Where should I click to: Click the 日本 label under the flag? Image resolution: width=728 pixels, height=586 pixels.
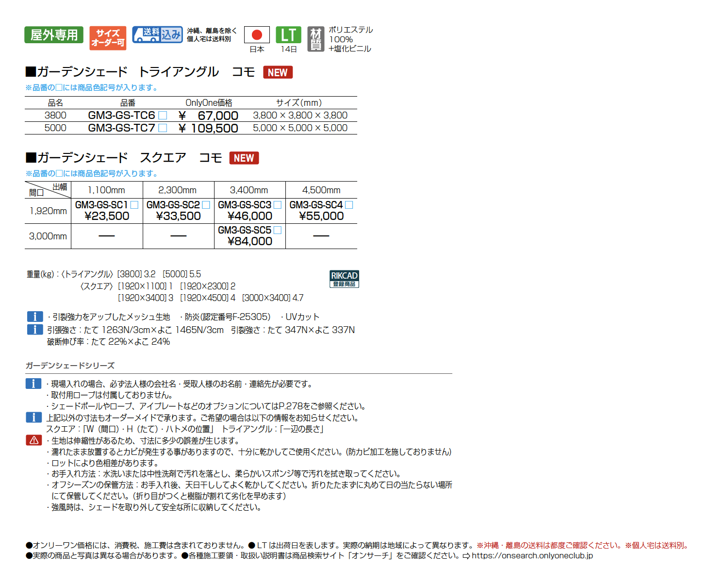click(257, 50)
